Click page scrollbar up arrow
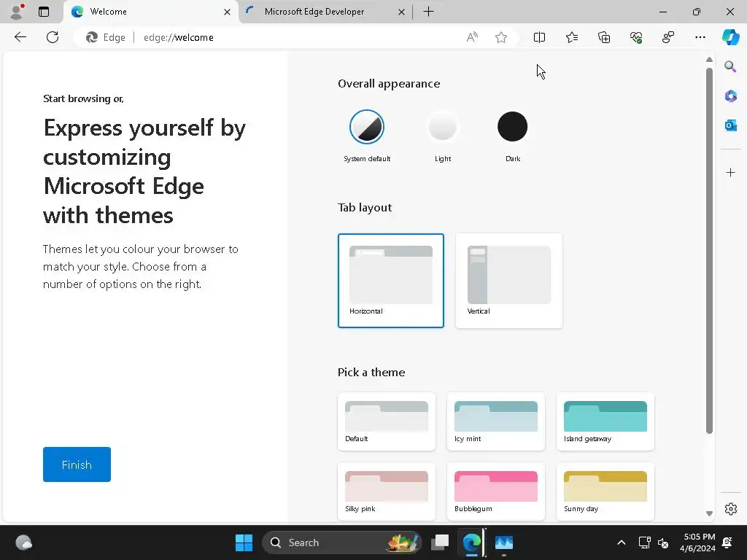 coord(709,60)
